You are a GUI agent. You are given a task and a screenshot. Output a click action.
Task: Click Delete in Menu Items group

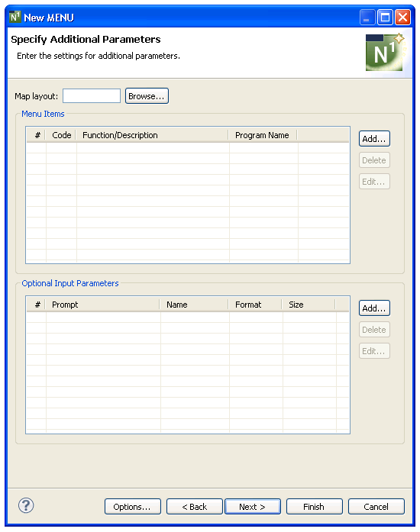point(374,160)
